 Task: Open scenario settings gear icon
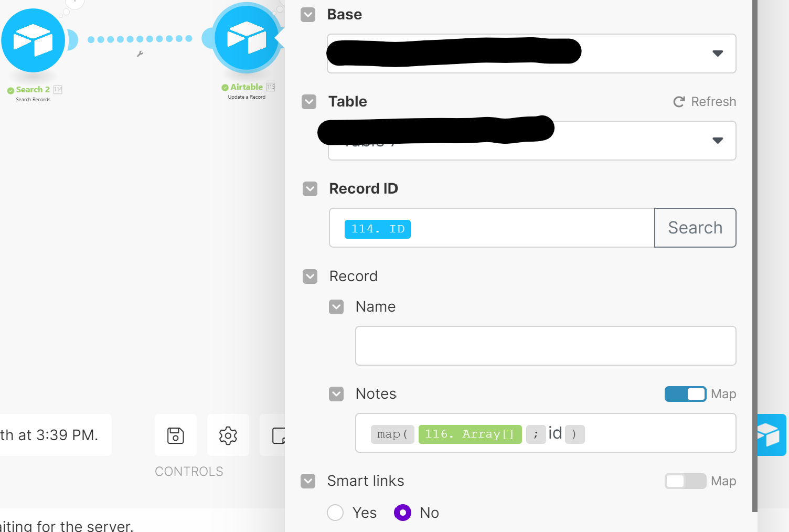[228, 435]
